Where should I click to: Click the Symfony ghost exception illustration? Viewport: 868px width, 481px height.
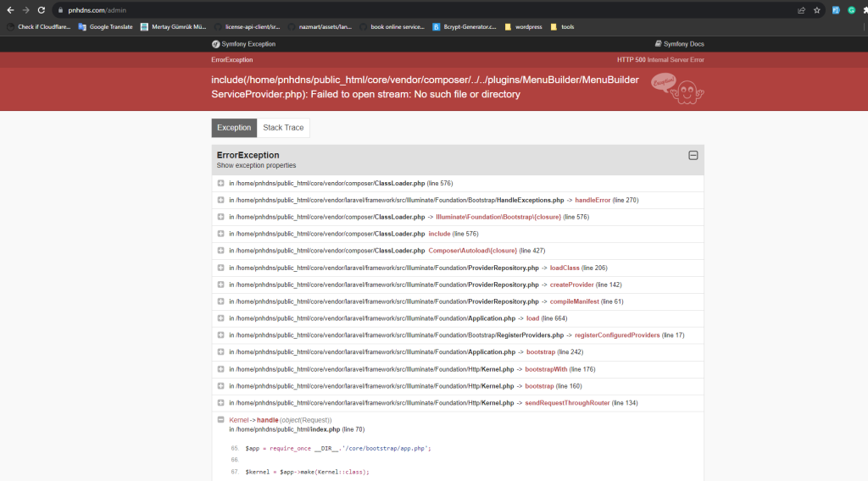pyautogui.click(x=677, y=88)
